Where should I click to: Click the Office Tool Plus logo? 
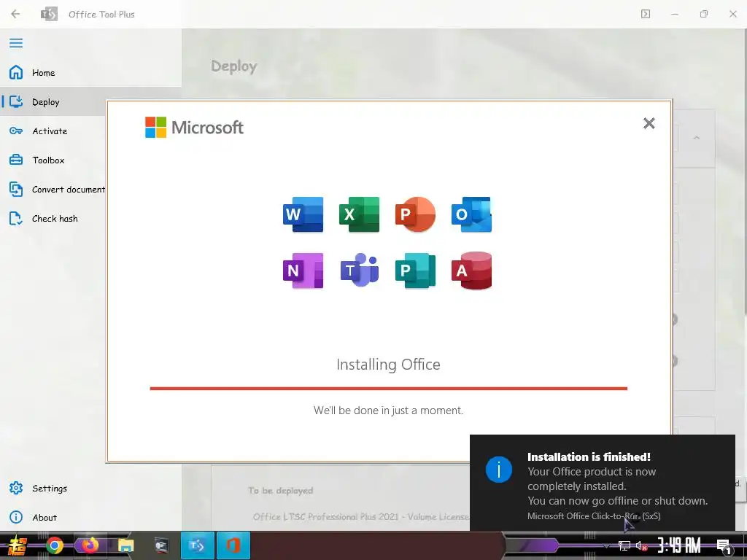[49, 14]
